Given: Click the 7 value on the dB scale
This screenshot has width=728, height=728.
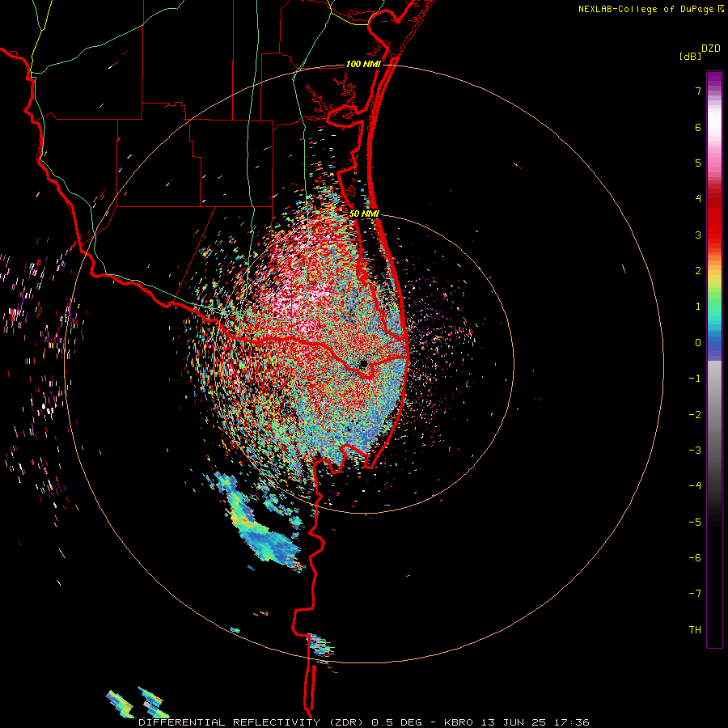Looking at the screenshot, I should (x=698, y=91).
